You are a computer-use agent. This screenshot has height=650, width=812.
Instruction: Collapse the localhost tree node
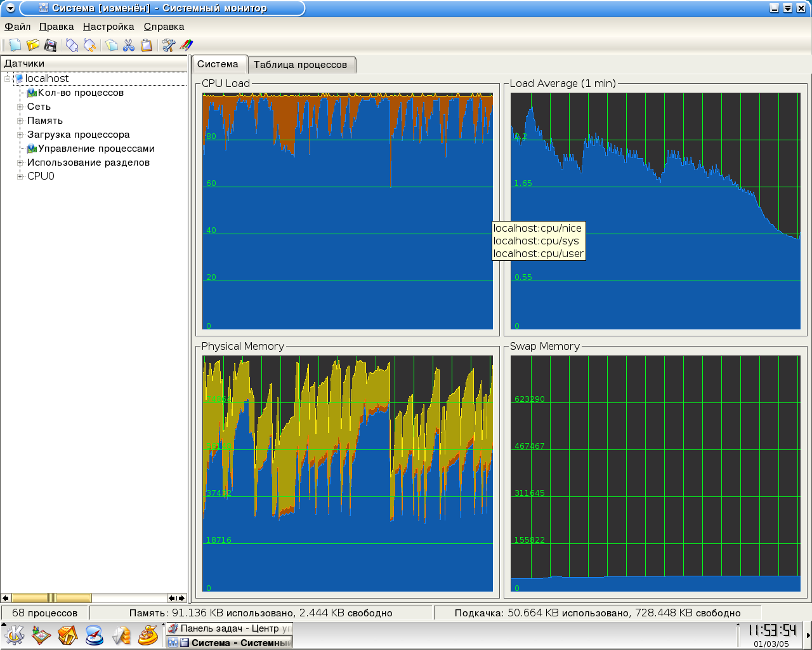coord(7,79)
